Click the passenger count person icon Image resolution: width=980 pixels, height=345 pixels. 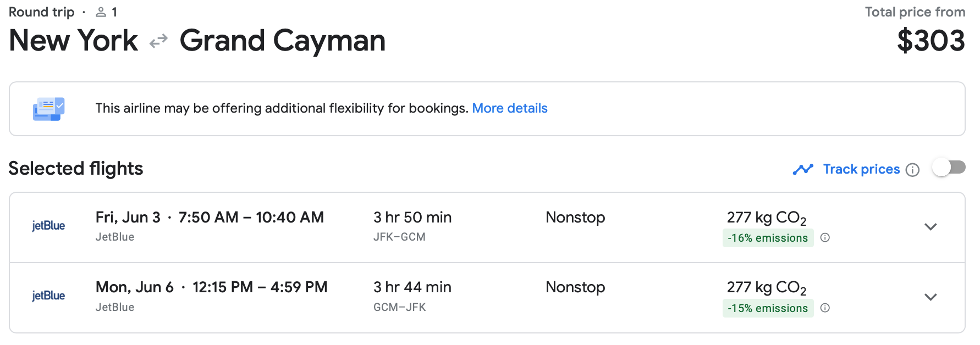pyautogui.click(x=101, y=12)
